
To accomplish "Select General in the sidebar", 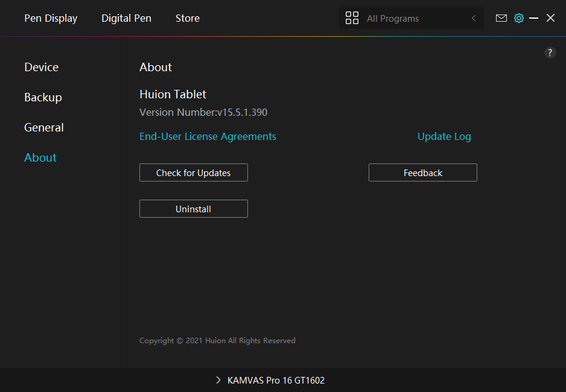I will click(x=43, y=127).
